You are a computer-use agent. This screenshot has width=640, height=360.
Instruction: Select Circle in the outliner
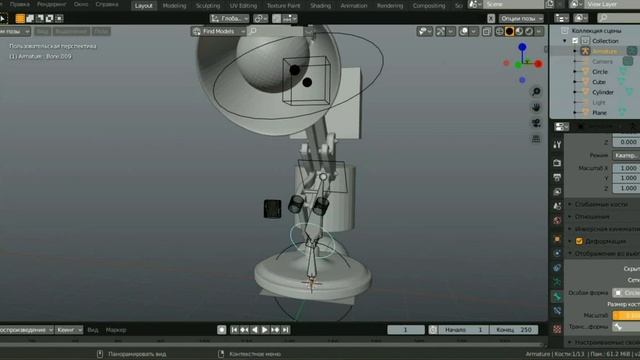(600, 72)
